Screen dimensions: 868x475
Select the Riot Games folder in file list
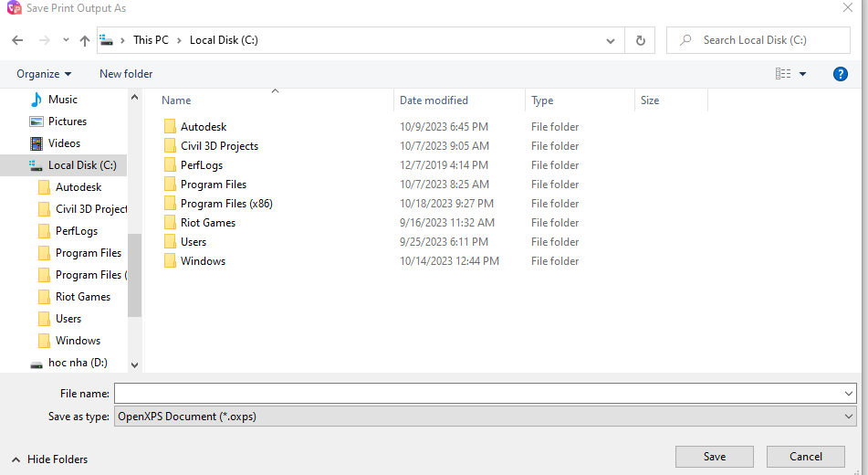click(207, 223)
